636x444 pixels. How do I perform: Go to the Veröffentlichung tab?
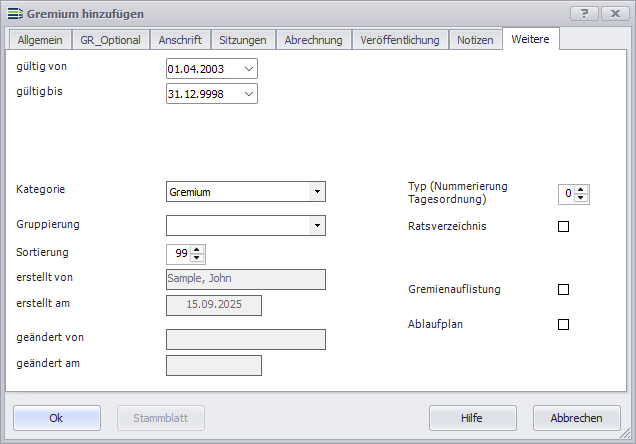(399, 40)
